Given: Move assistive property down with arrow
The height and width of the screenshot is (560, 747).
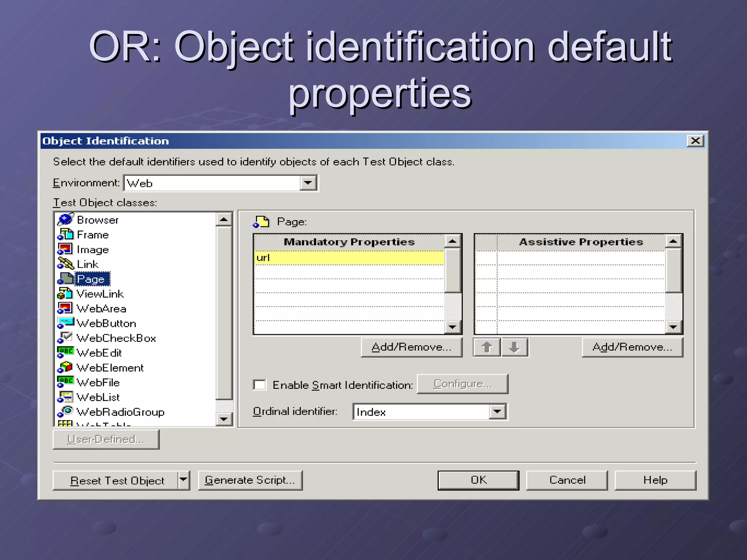Looking at the screenshot, I should (x=514, y=347).
